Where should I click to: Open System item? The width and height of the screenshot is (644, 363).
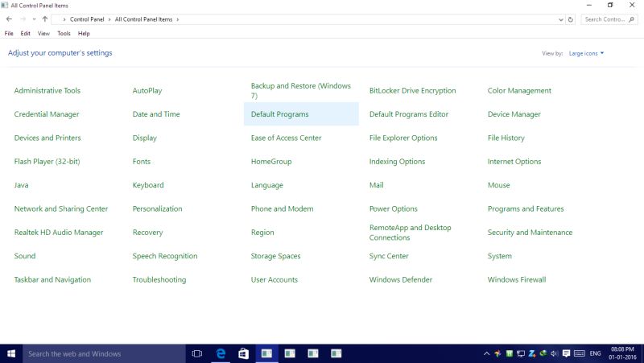click(499, 256)
